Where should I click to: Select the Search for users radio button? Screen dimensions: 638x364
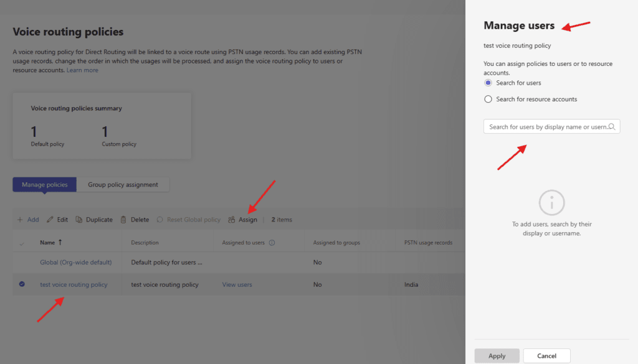(488, 83)
